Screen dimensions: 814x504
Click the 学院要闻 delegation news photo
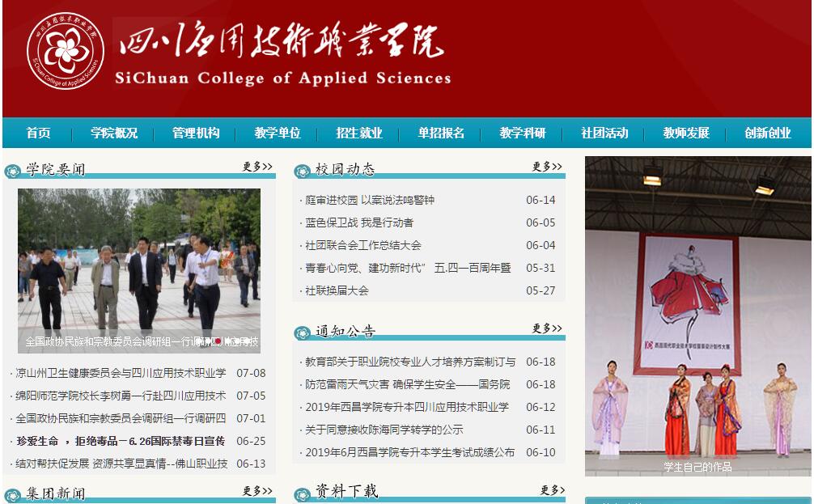click(x=139, y=269)
